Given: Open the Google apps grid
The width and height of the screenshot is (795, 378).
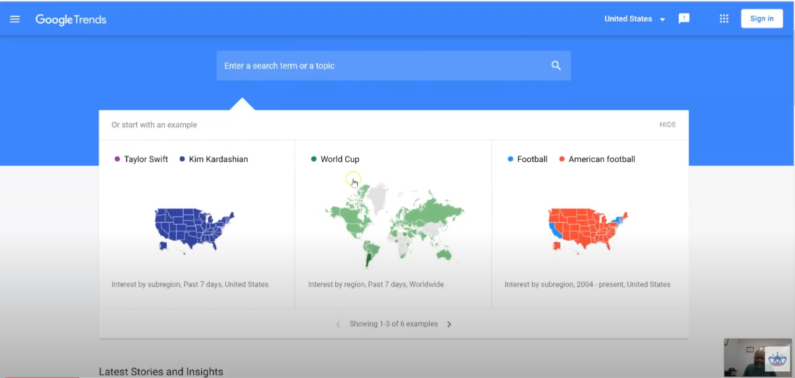Looking at the screenshot, I should coord(724,19).
